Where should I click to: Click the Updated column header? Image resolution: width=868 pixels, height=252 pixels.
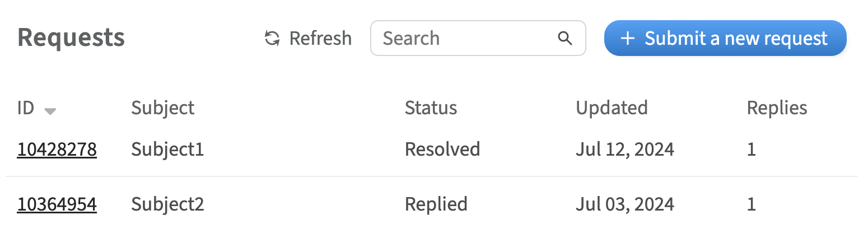(x=612, y=108)
